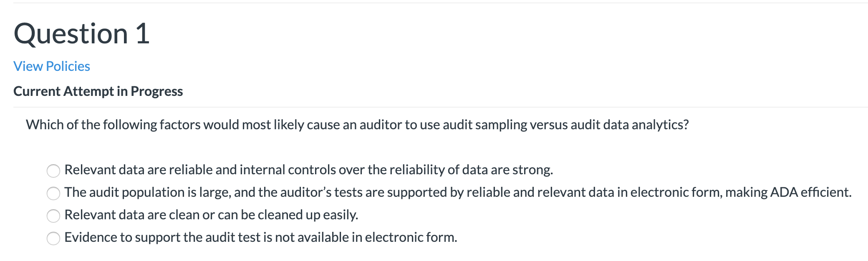
Task: Click the divider line below Current Attempt in Progress
Action: (x=434, y=107)
